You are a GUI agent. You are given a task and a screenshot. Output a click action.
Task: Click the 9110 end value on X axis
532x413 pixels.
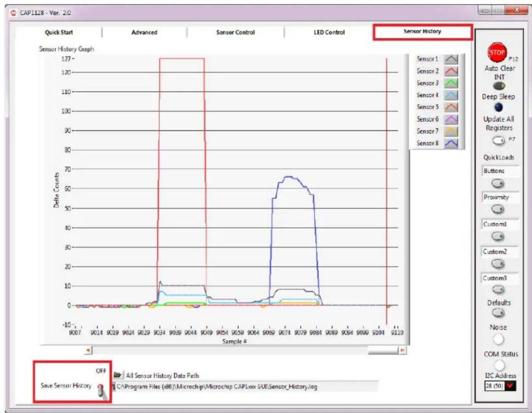(x=397, y=333)
